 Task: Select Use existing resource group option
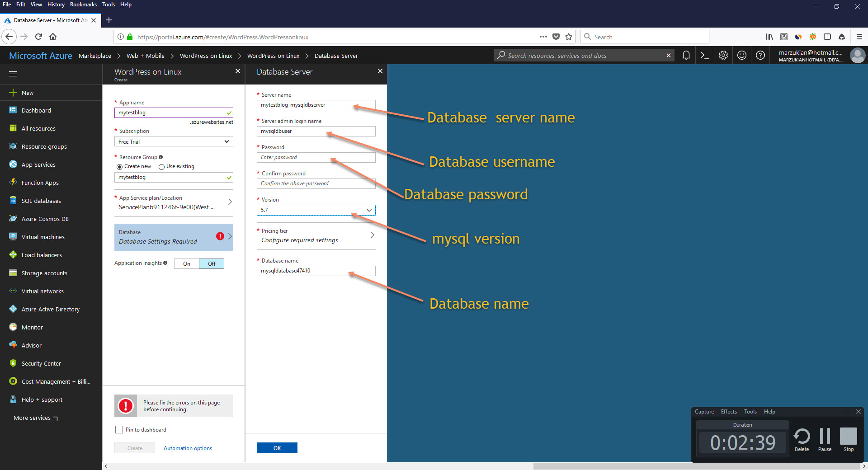pos(162,166)
